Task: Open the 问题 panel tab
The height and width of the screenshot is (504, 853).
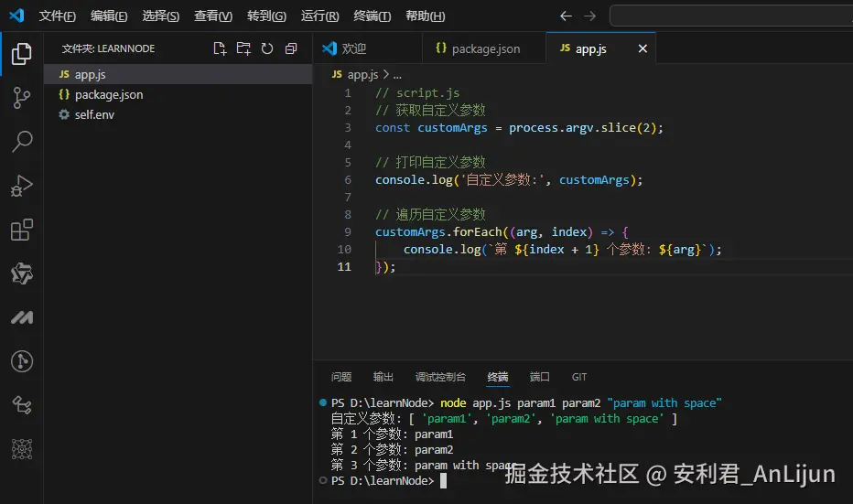Action: 341,377
